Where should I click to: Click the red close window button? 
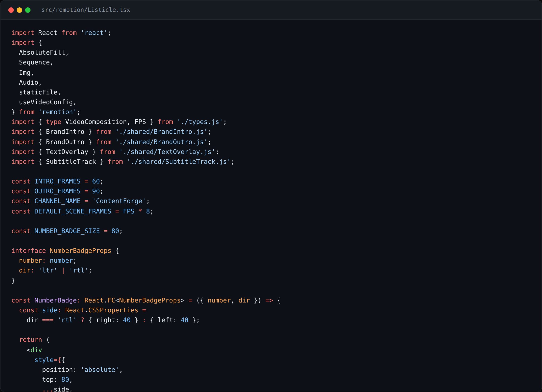point(11,10)
